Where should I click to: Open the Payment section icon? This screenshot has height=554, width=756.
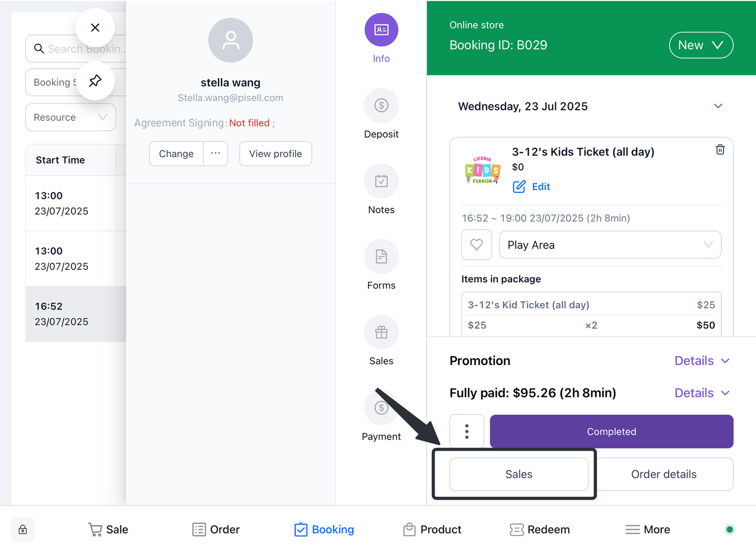click(381, 408)
